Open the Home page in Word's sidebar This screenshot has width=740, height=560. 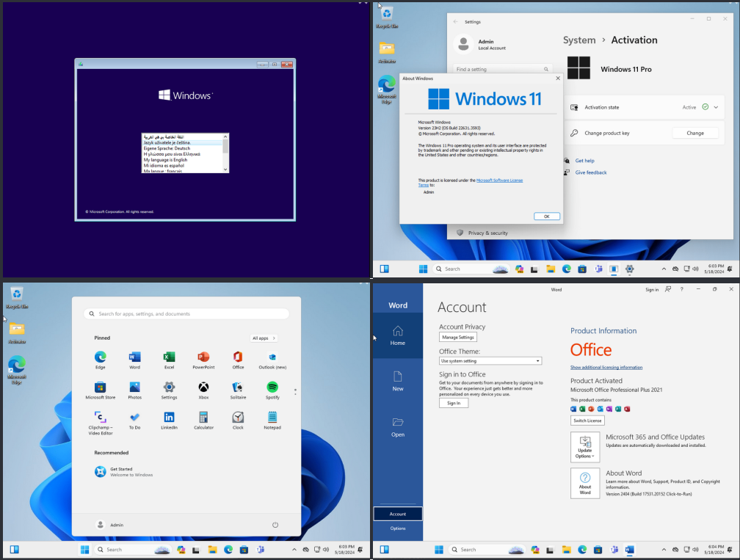pyautogui.click(x=397, y=335)
